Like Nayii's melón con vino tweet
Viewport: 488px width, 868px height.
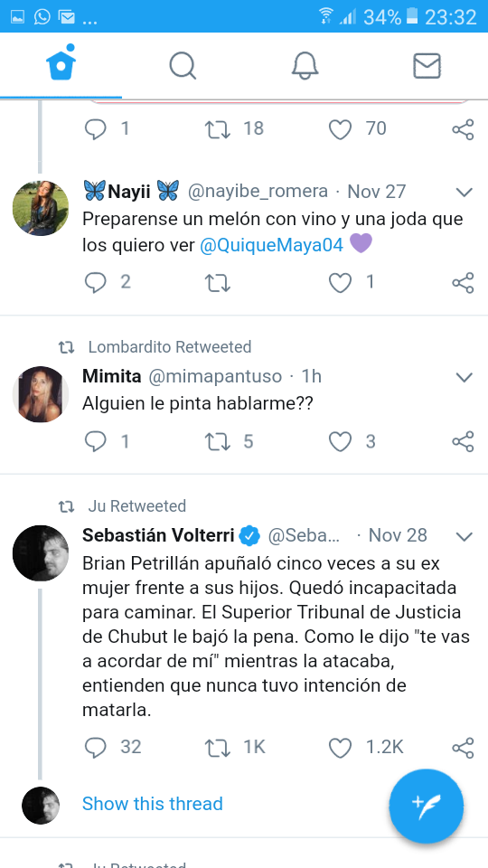coord(341,283)
